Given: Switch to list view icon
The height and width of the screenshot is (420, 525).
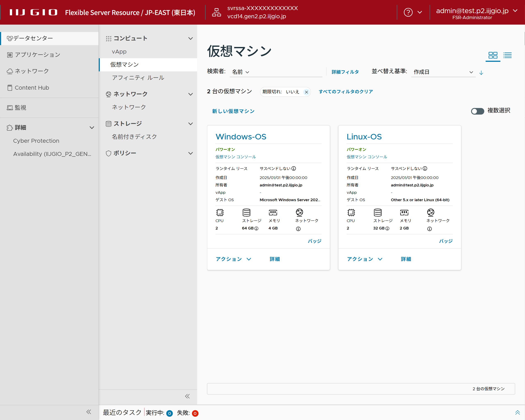Looking at the screenshot, I should (x=507, y=55).
